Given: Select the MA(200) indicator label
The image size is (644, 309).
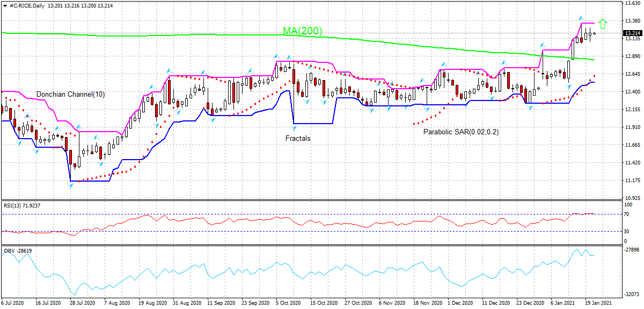Looking at the screenshot, I should (x=302, y=31).
